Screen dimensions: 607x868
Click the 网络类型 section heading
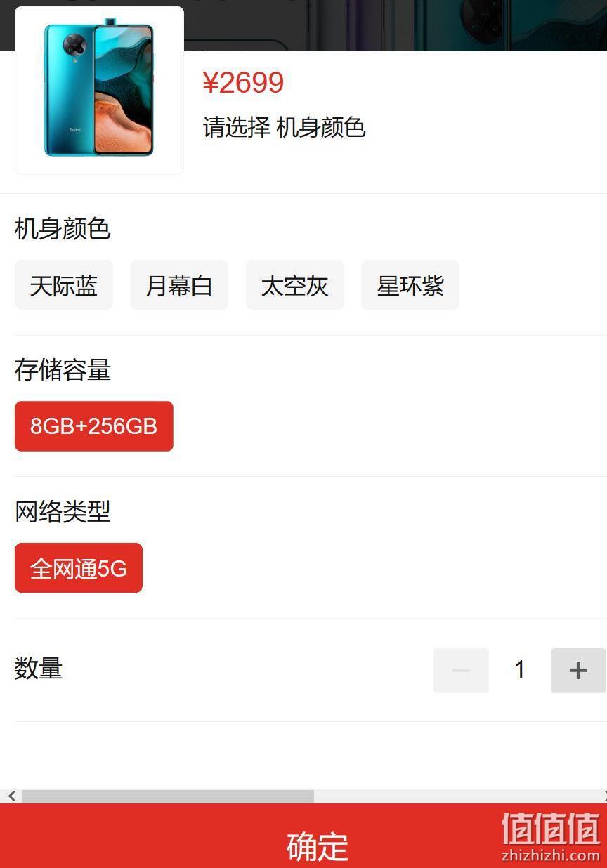pyautogui.click(x=63, y=511)
